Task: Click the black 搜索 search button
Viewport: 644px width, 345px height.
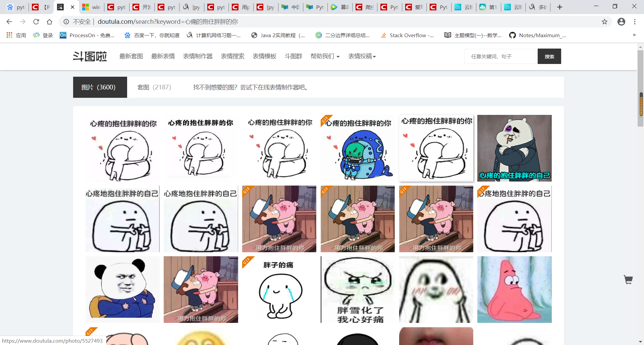Action: pyautogui.click(x=549, y=56)
